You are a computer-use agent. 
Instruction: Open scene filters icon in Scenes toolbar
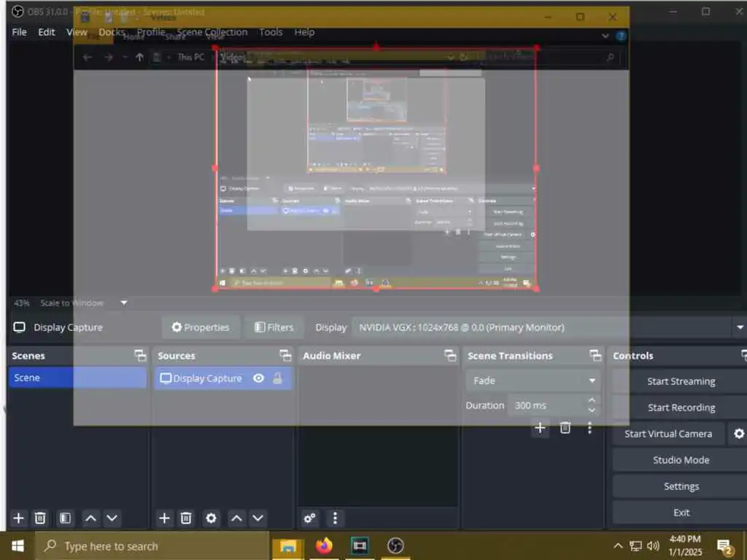click(65, 518)
